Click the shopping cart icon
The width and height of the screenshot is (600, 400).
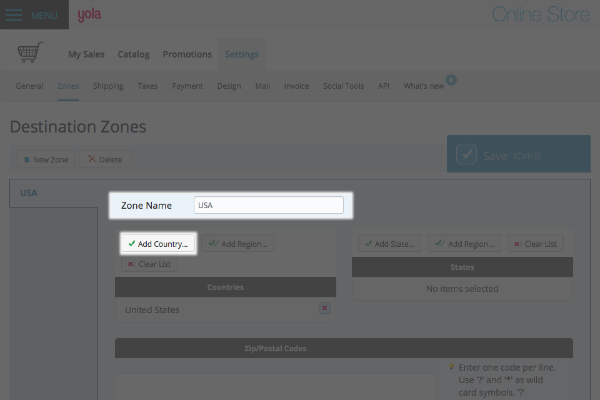pyautogui.click(x=30, y=52)
